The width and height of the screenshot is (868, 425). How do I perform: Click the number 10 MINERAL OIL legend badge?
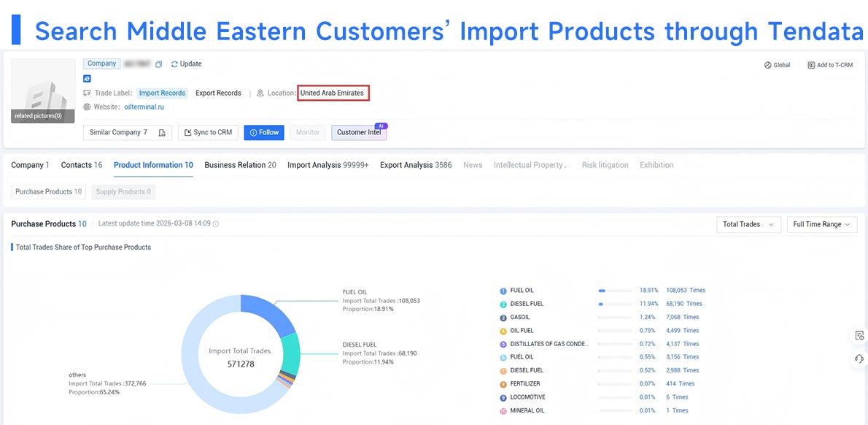(x=503, y=410)
